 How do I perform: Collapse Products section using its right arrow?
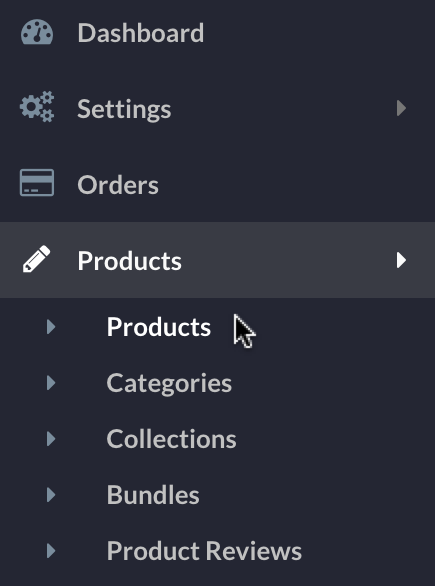[401, 260]
